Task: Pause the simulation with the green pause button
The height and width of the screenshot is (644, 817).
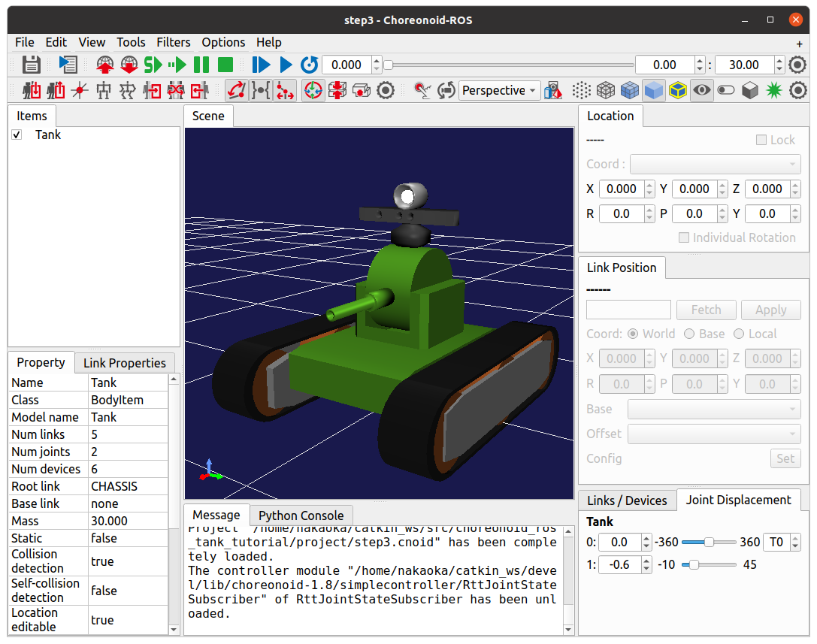Action: click(x=201, y=65)
